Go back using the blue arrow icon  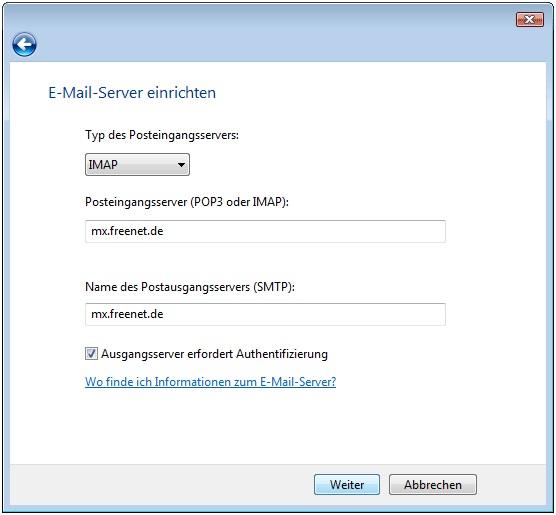click(x=24, y=45)
